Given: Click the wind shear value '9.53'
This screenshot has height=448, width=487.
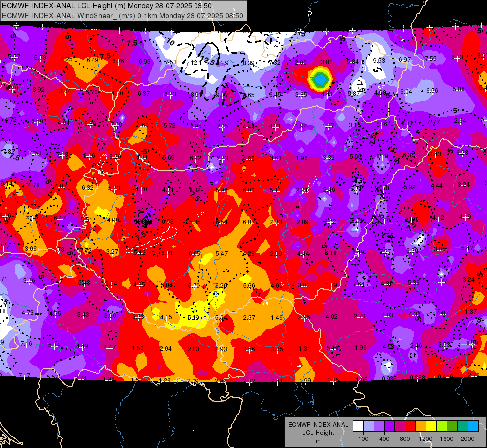Looking at the screenshot, I should pos(379,61).
